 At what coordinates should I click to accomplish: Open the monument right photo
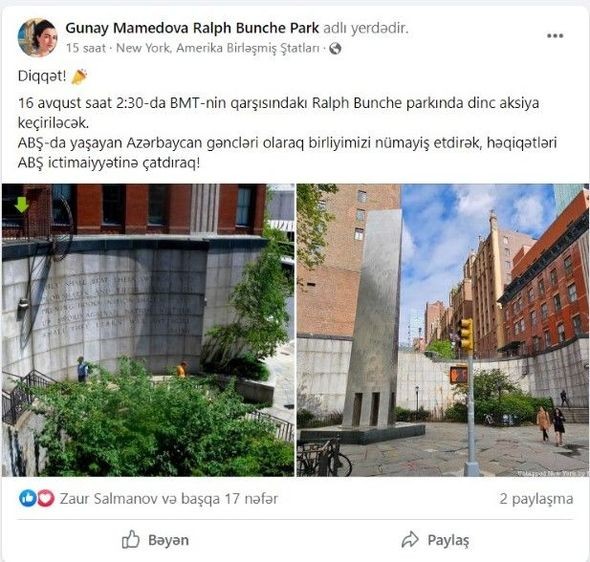[x=442, y=330]
